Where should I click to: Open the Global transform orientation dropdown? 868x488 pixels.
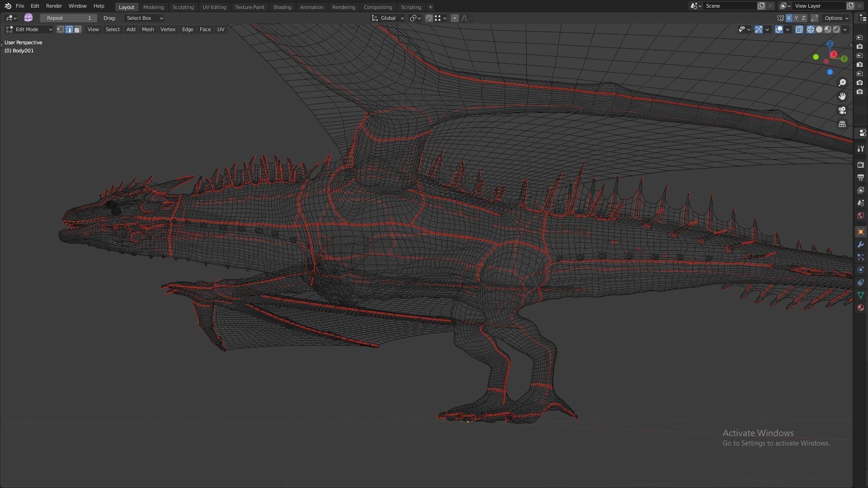tap(388, 18)
